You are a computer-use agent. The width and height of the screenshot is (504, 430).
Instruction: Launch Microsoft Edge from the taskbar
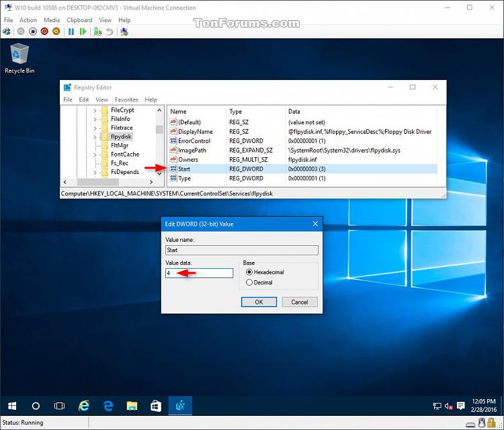[x=108, y=406]
